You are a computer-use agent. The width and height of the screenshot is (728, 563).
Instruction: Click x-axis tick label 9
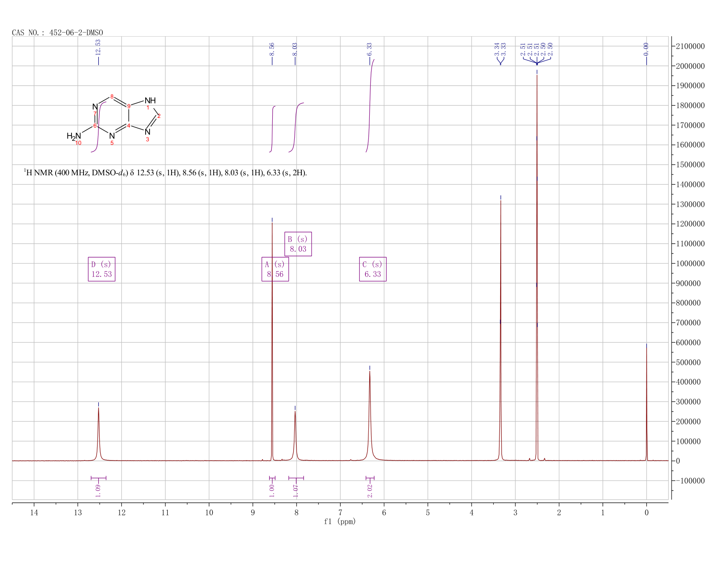(x=253, y=513)
